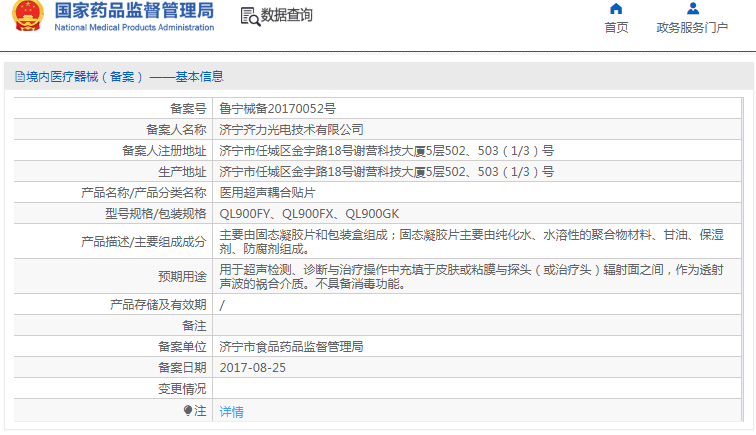
Task: Click the 变更情况 label
Action: click(x=182, y=389)
